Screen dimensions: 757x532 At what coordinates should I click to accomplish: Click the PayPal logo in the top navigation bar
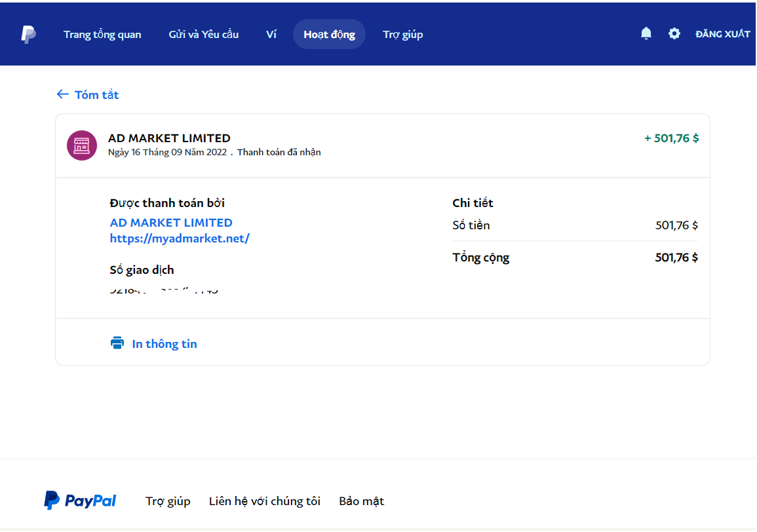point(28,35)
